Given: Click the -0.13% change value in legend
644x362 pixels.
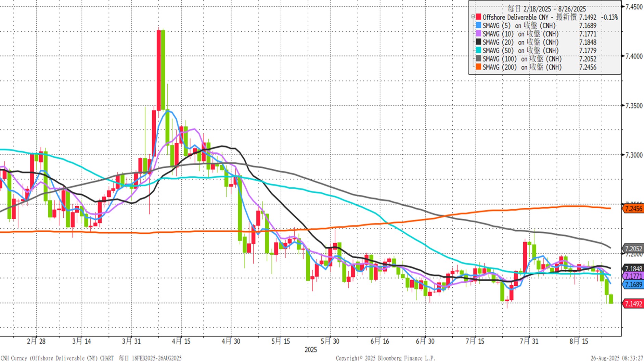Looking at the screenshot, I should 609,17.
